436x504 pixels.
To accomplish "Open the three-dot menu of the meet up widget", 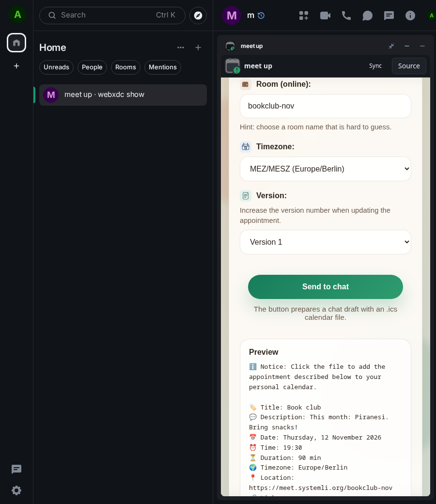I will click(x=422, y=46).
